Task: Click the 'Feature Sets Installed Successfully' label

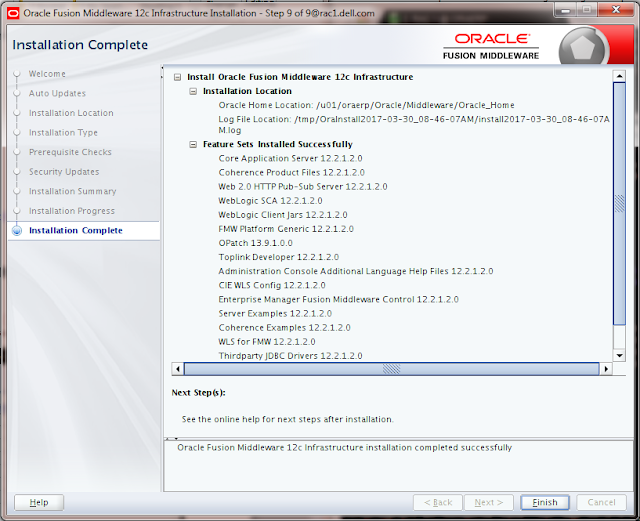Action: tap(278, 144)
